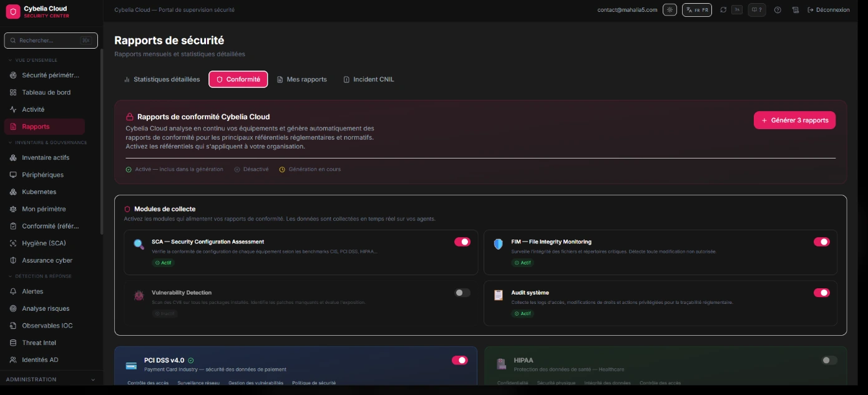Open the Mes rapports tab
This screenshot has width=868, height=395.
pos(302,80)
